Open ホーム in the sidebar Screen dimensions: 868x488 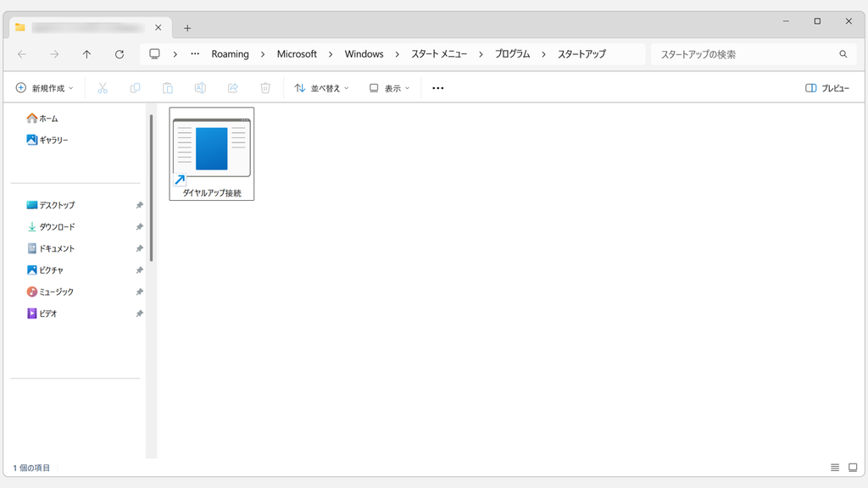42,119
